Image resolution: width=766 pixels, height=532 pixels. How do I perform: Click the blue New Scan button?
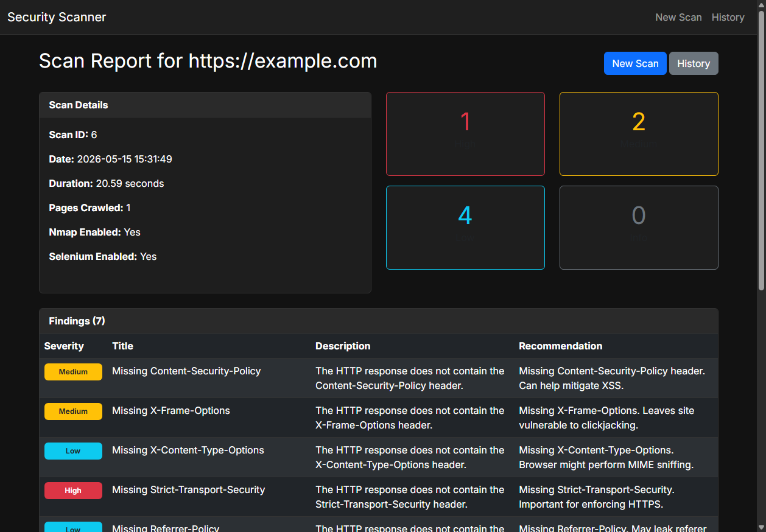(x=635, y=63)
